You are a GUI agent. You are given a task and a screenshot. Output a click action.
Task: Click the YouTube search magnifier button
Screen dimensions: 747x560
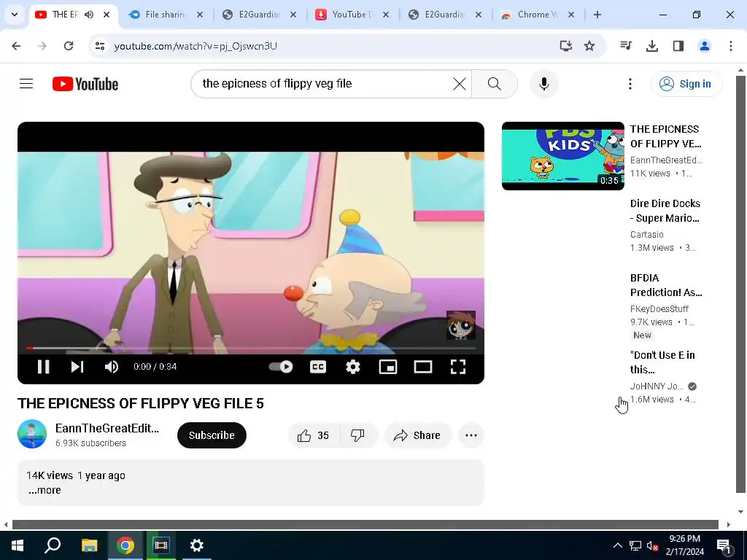tap(495, 84)
